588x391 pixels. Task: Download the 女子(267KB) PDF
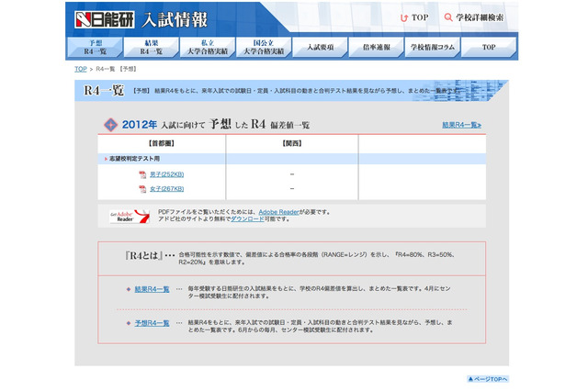click(167, 189)
